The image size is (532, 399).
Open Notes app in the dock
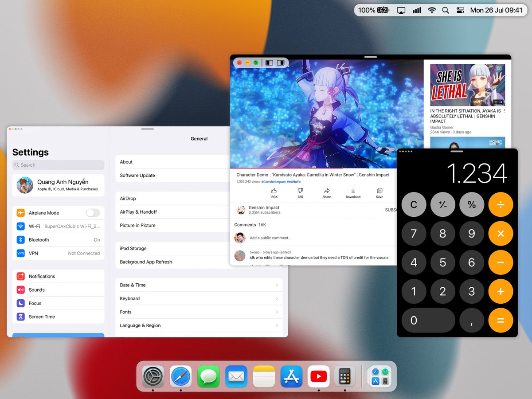pos(264,376)
